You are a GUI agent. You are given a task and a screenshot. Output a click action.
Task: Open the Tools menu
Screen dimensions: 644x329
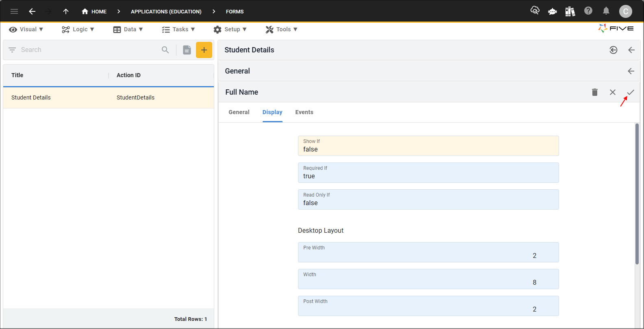[x=281, y=29]
